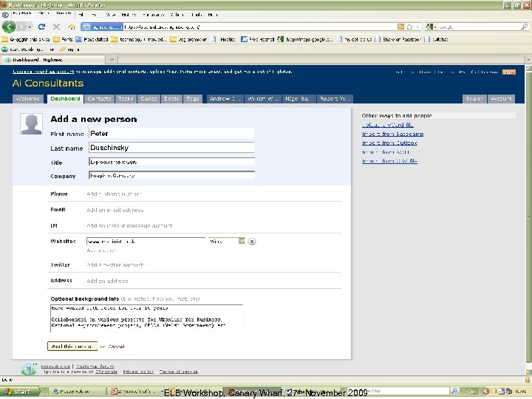The image size is (532, 399).
Task: Click the 37signals link in the footer
Action: click(x=106, y=372)
